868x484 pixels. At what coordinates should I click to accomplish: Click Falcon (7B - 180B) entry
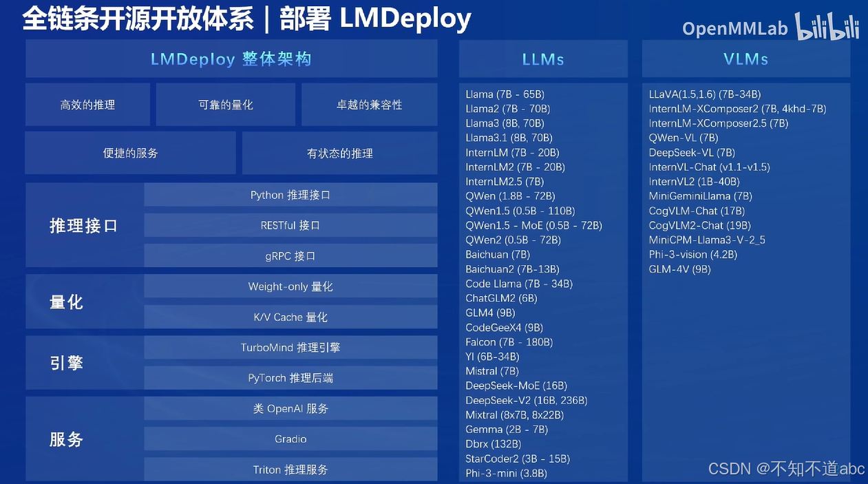[509, 342]
